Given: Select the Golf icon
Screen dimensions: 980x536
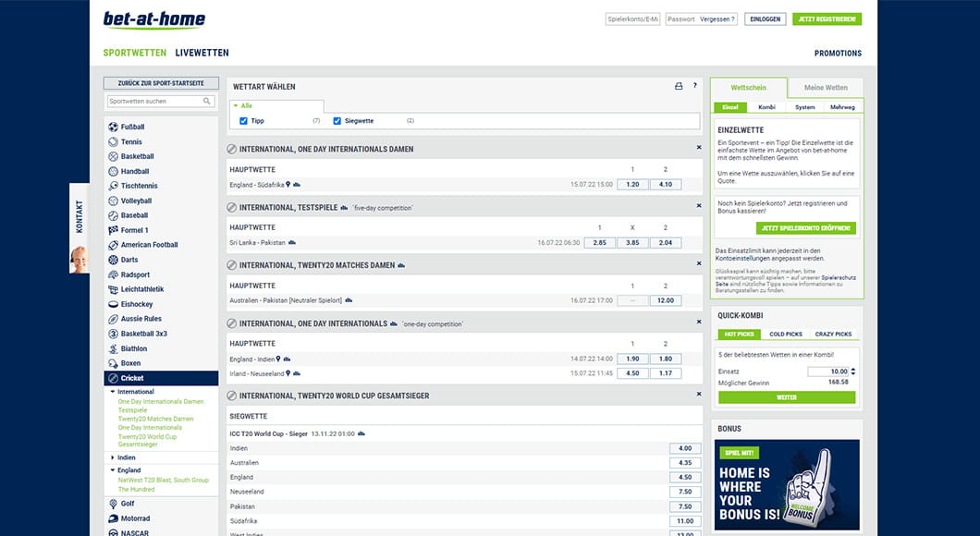Looking at the screenshot, I should pyautogui.click(x=113, y=504).
